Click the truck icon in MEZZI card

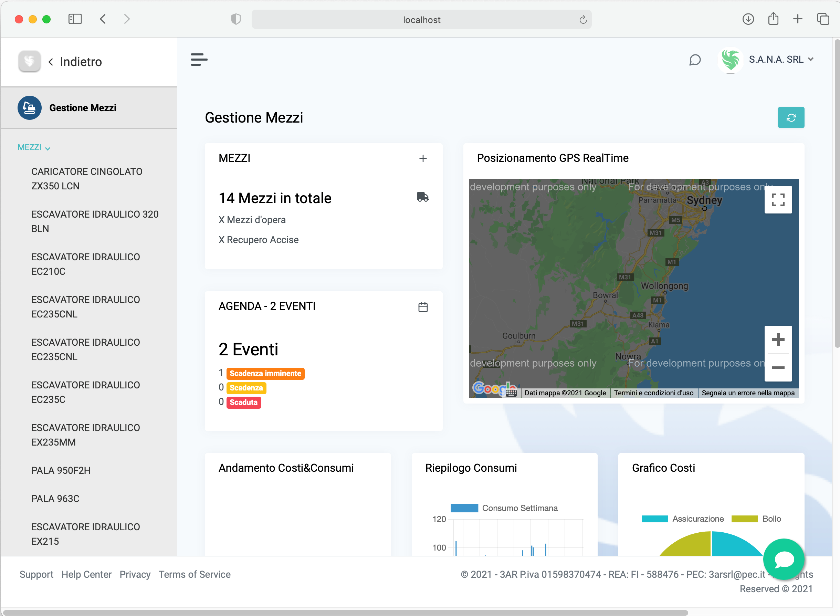point(422,197)
